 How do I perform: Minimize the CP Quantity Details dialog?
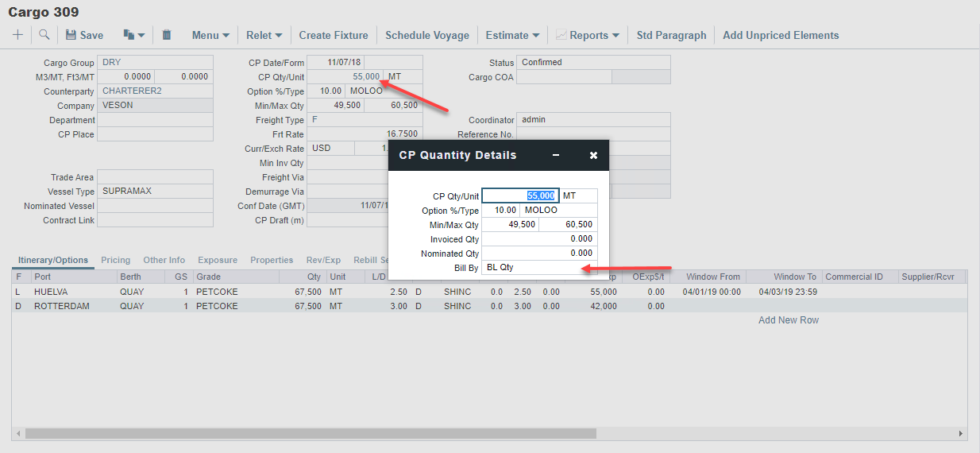coord(556,156)
